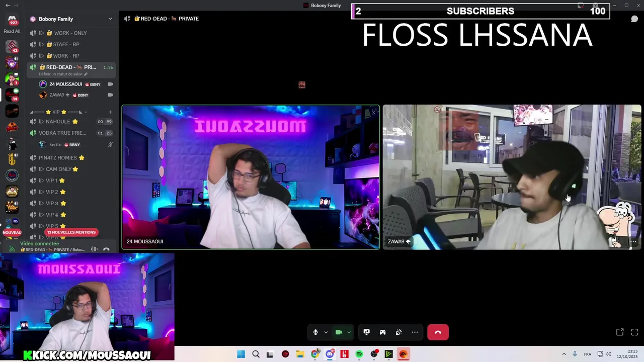Focus 24 MOUSSAOUI video tile
644x362 pixels.
point(251,177)
